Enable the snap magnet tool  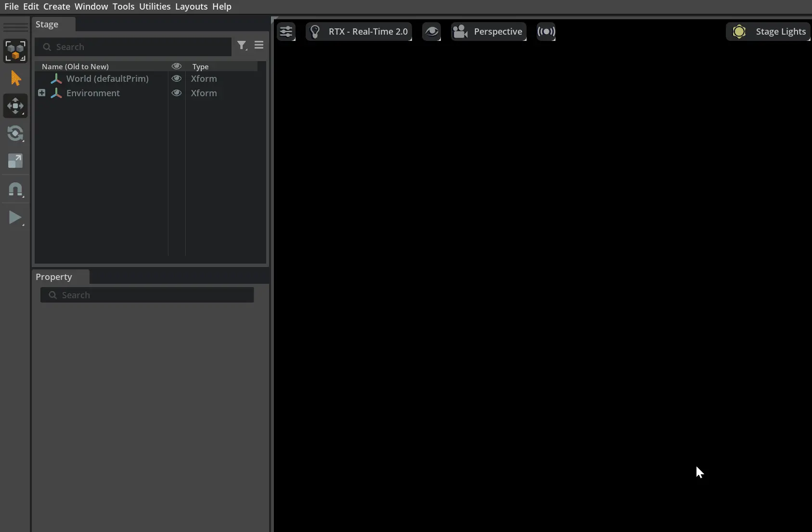coord(15,189)
